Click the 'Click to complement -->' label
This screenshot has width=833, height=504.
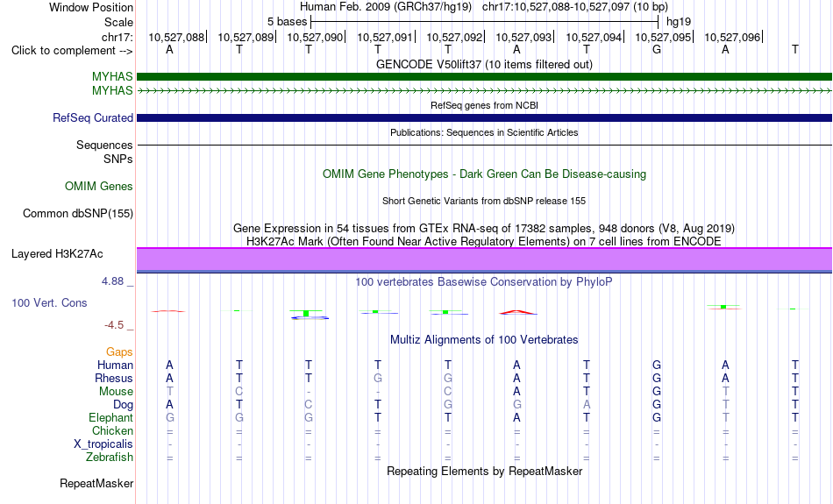(72, 51)
